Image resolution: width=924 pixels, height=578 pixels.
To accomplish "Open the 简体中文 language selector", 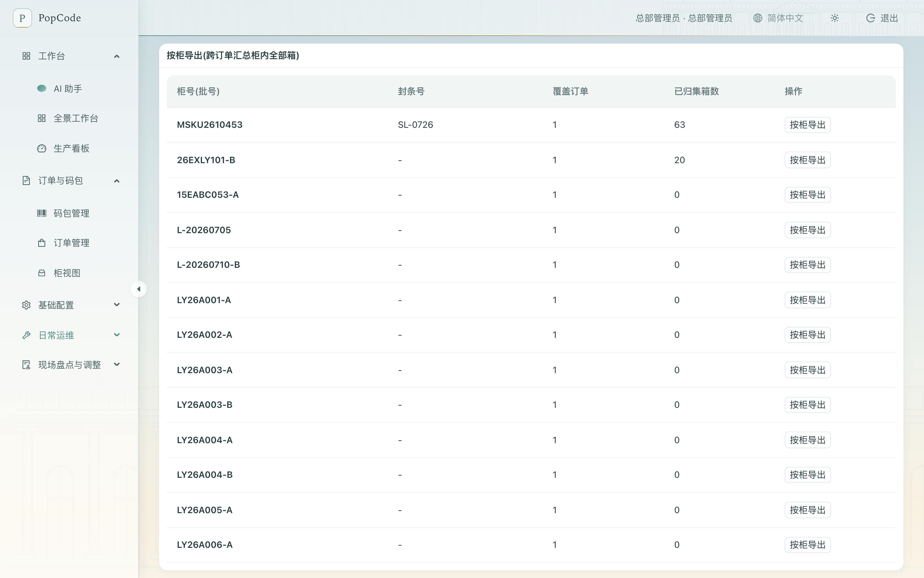I will pos(779,18).
